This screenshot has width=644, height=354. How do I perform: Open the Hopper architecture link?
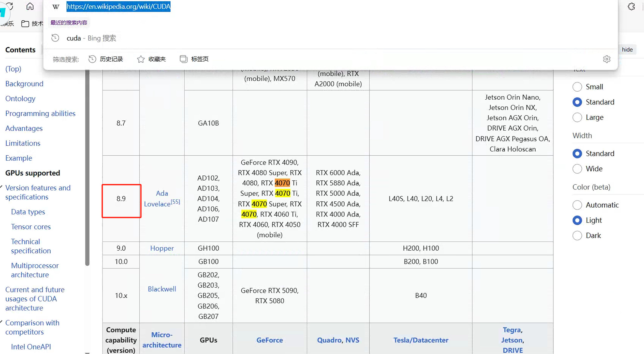pos(162,248)
